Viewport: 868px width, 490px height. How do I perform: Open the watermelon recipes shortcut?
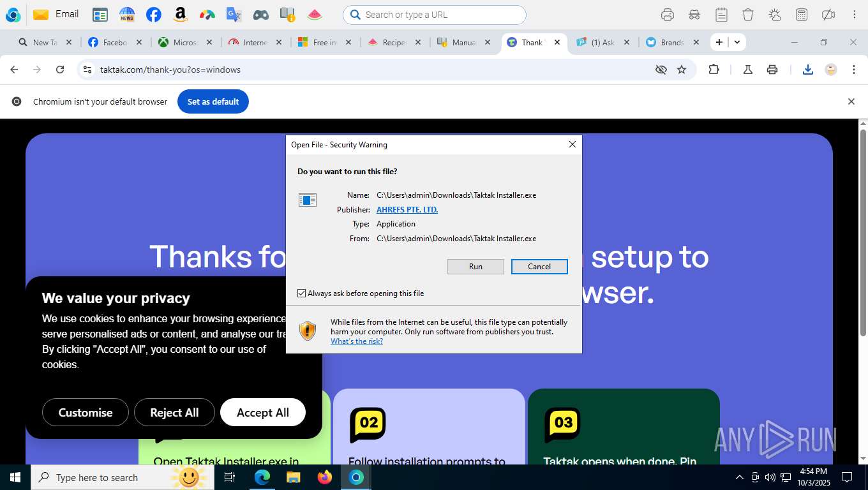[315, 15]
